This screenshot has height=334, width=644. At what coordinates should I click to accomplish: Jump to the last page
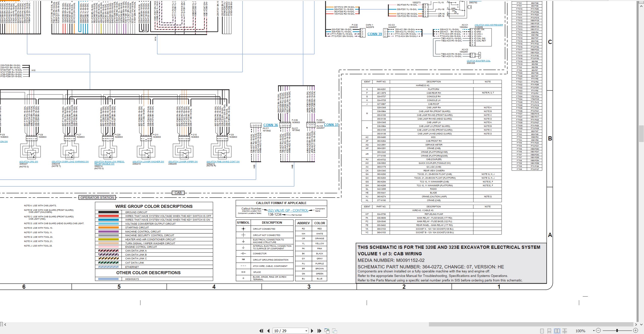click(319, 331)
